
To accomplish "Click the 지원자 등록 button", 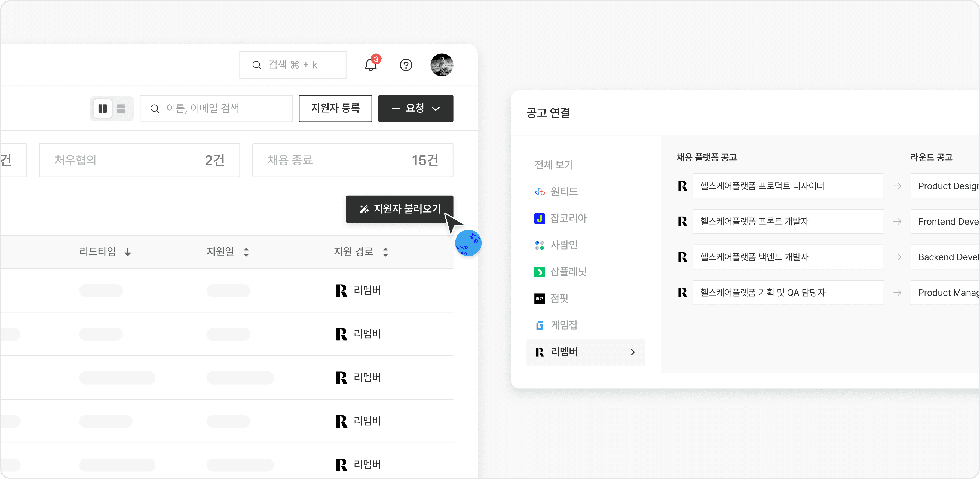I will coord(335,108).
